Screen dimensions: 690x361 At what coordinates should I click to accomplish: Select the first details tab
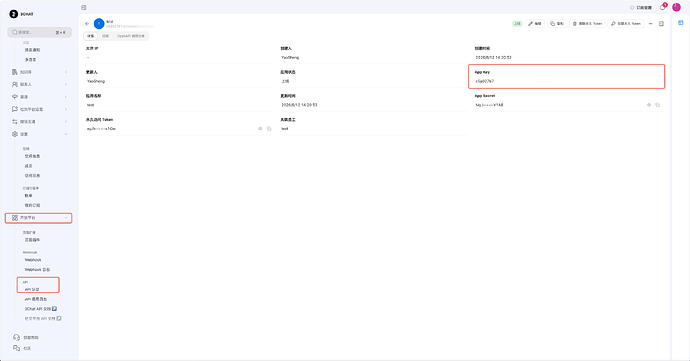tap(91, 36)
